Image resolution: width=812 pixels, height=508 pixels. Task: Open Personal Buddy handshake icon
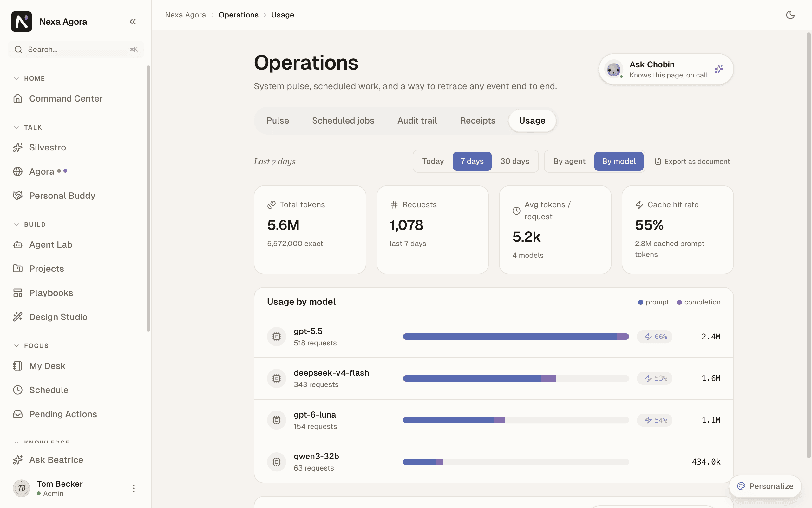(x=18, y=196)
